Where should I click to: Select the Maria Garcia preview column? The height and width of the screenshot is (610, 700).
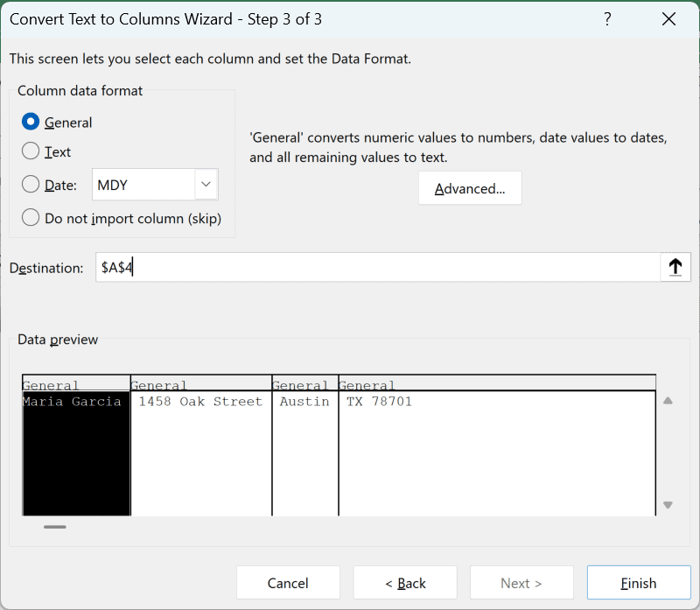76,453
